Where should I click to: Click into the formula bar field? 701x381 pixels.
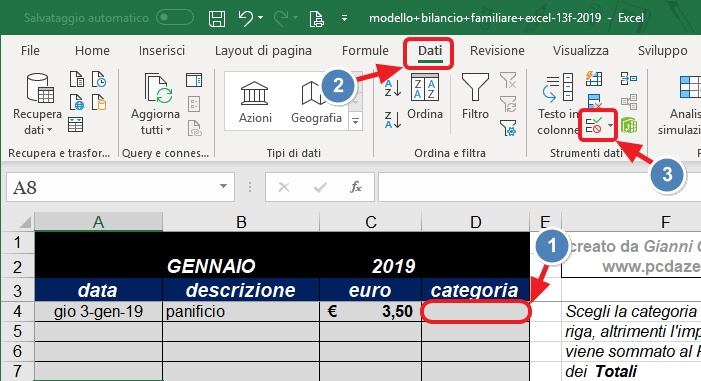(x=539, y=187)
